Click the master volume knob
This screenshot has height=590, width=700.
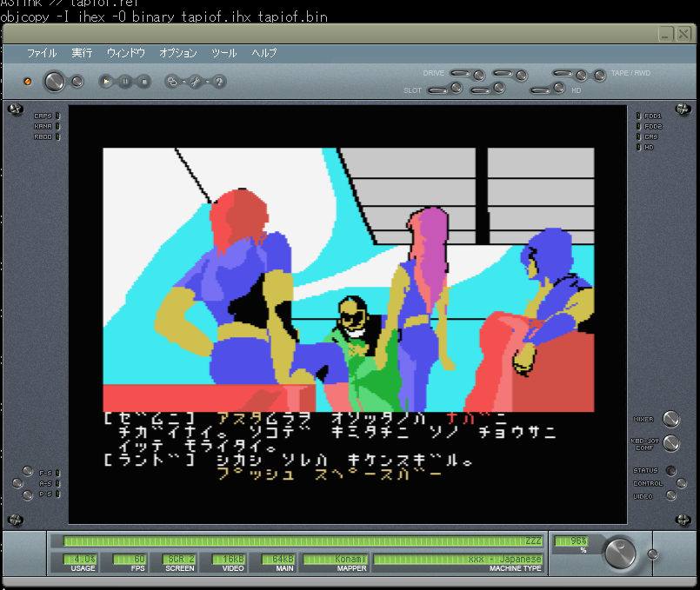[x=620, y=553]
